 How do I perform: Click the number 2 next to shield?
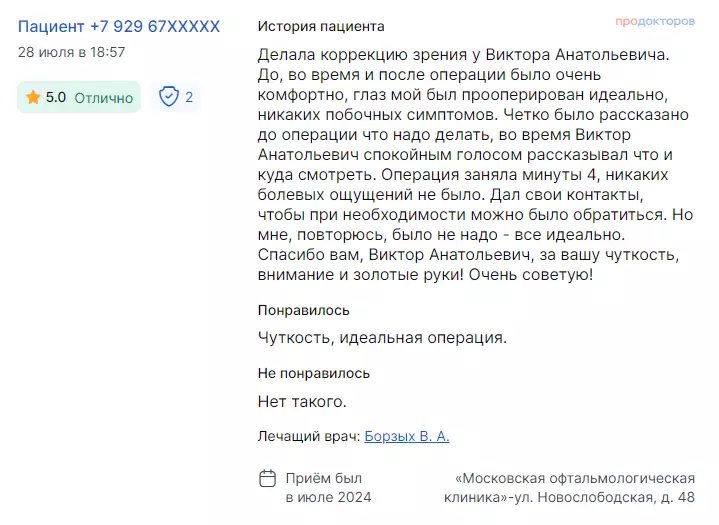[189, 97]
